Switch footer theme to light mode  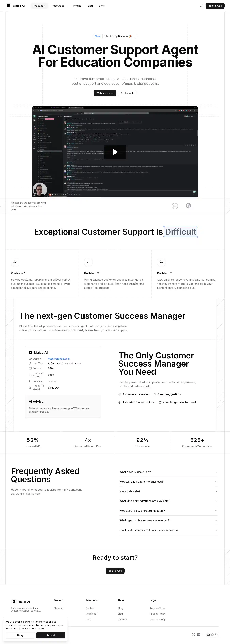click(212, 634)
